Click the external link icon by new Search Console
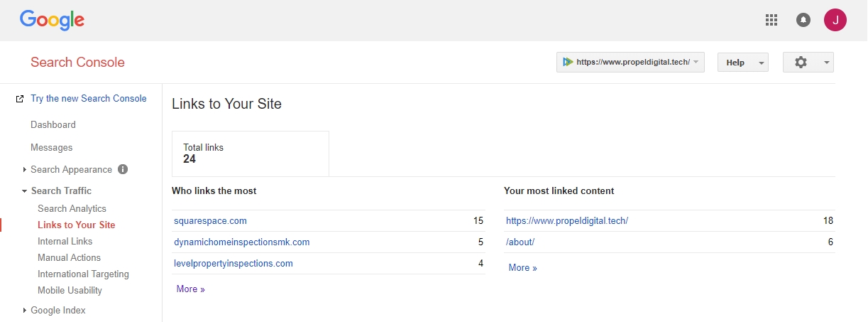 click(x=20, y=99)
